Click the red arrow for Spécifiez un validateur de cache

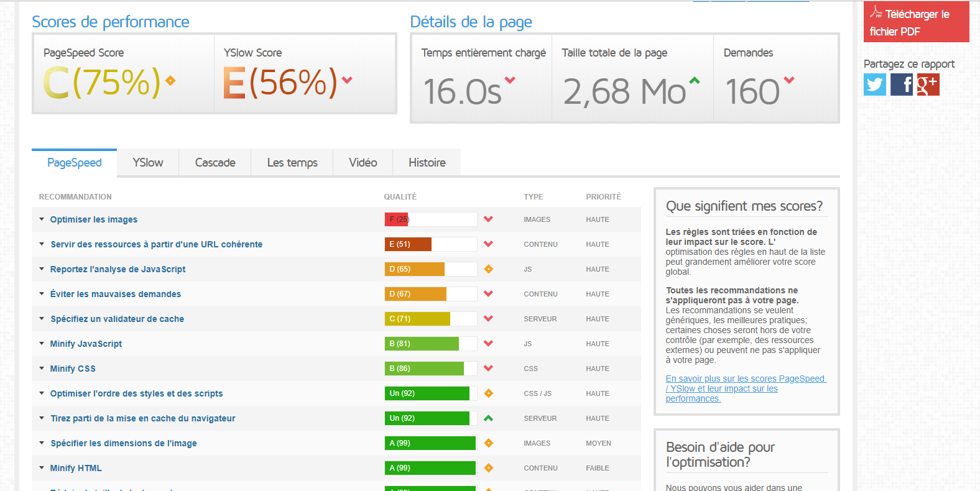click(x=488, y=319)
